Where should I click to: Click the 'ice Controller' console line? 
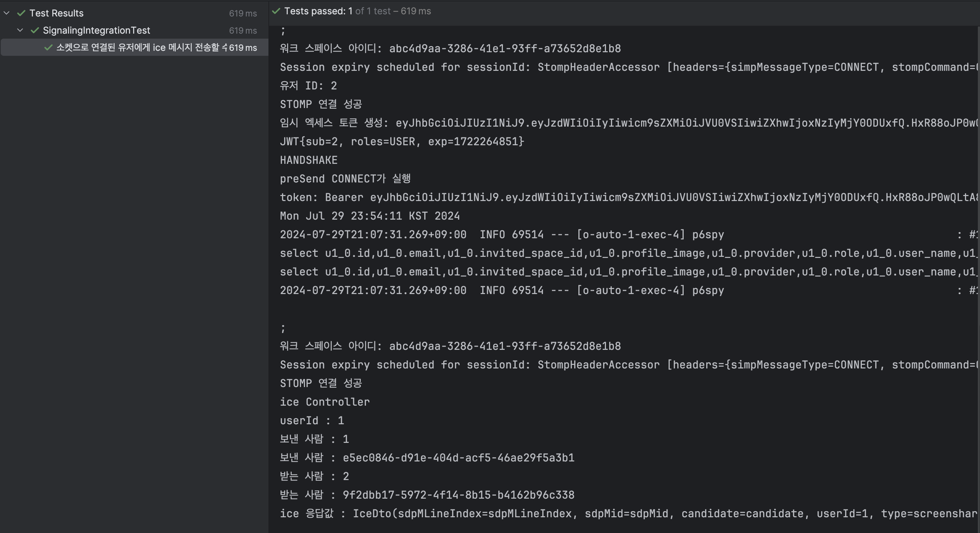tap(325, 402)
